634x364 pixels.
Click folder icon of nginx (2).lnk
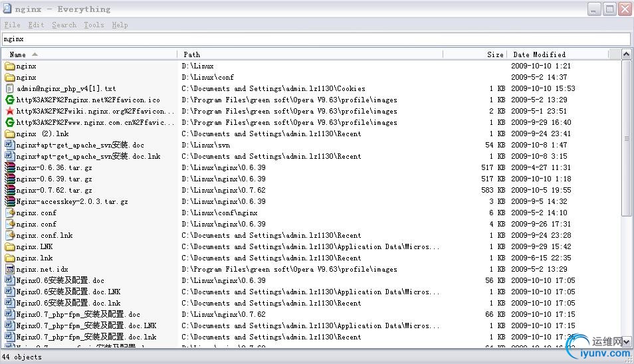(10, 134)
